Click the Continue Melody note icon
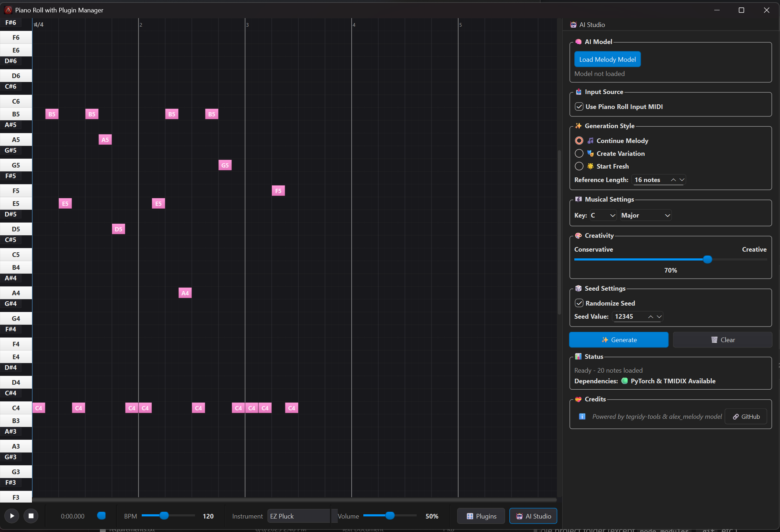 (590, 141)
